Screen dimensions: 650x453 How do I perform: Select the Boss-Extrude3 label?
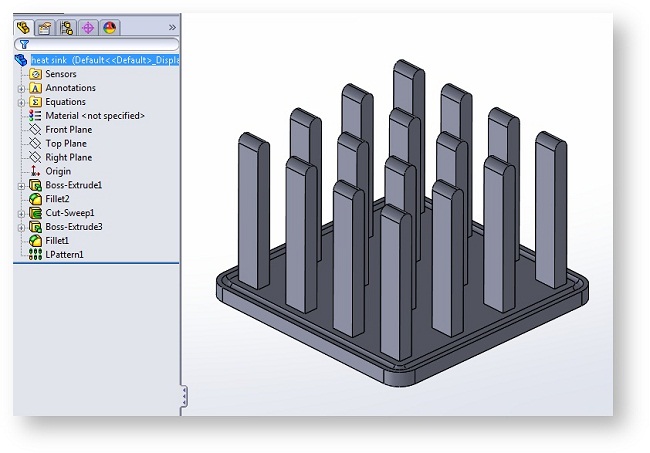[x=74, y=226]
